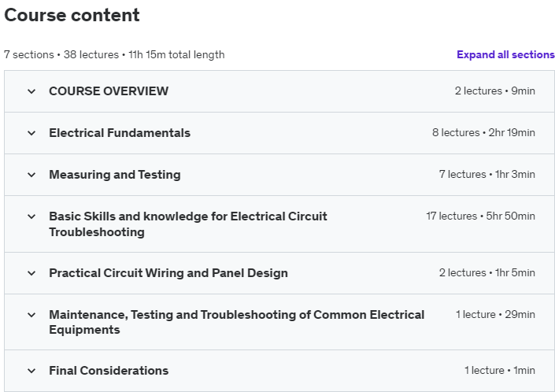This screenshot has height=392, width=555.
Task: Click the Measuring and Testing chevron arrow
Action: click(31, 175)
